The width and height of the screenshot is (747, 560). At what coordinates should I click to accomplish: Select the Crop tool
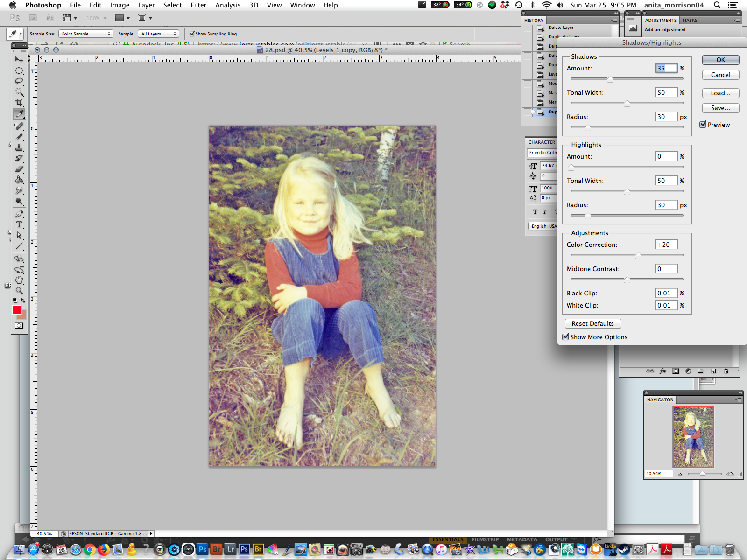coord(19,103)
